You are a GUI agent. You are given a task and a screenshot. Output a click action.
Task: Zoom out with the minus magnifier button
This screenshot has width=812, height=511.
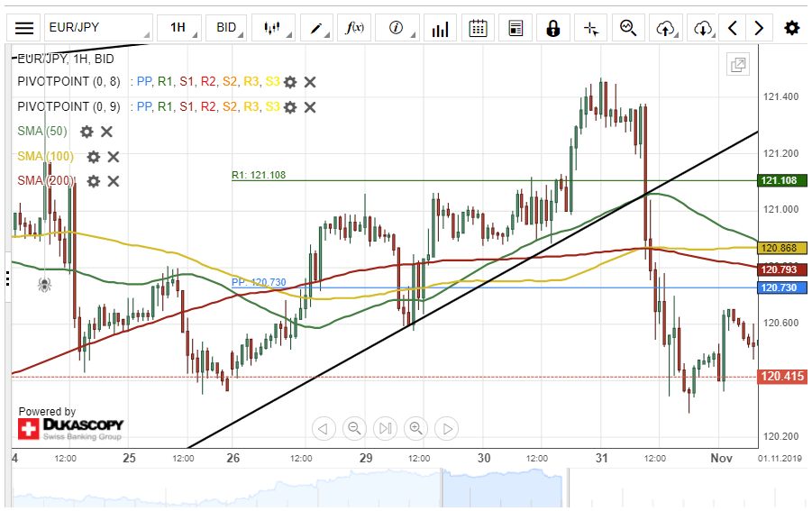(x=355, y=428)
